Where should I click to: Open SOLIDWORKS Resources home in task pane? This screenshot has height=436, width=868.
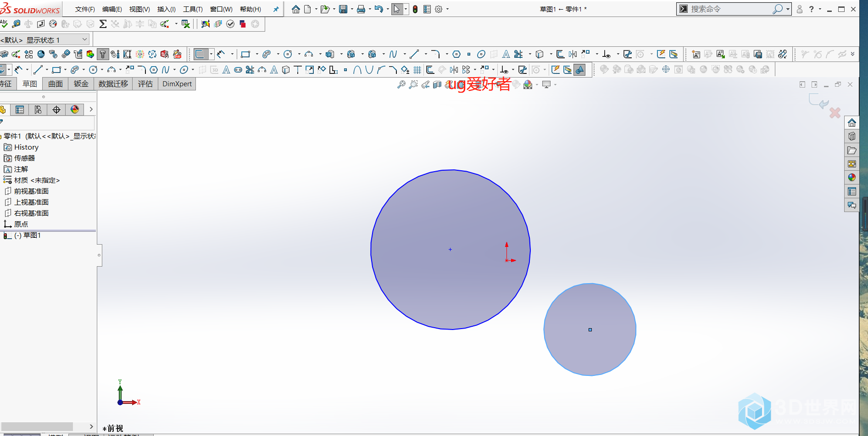(852, 123)
